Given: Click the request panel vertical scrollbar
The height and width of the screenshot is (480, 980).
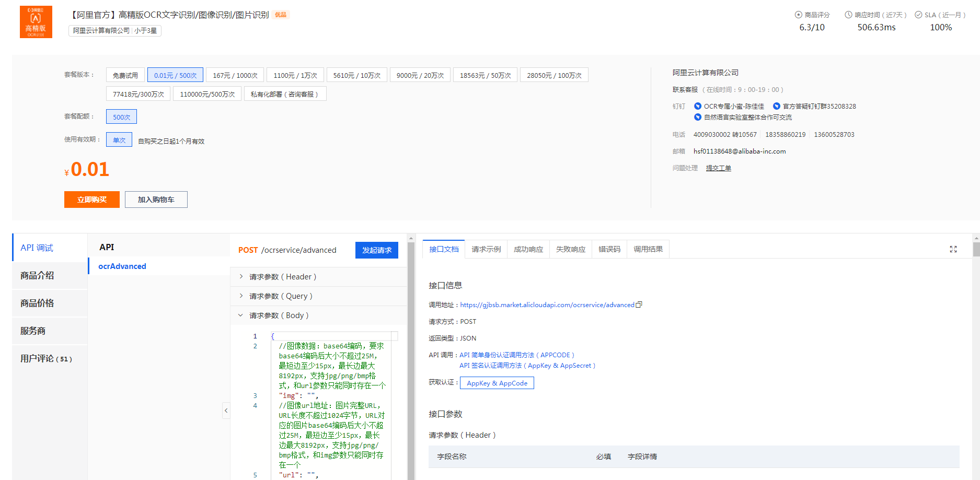Looking at the screenshot, I should [411, 360].
